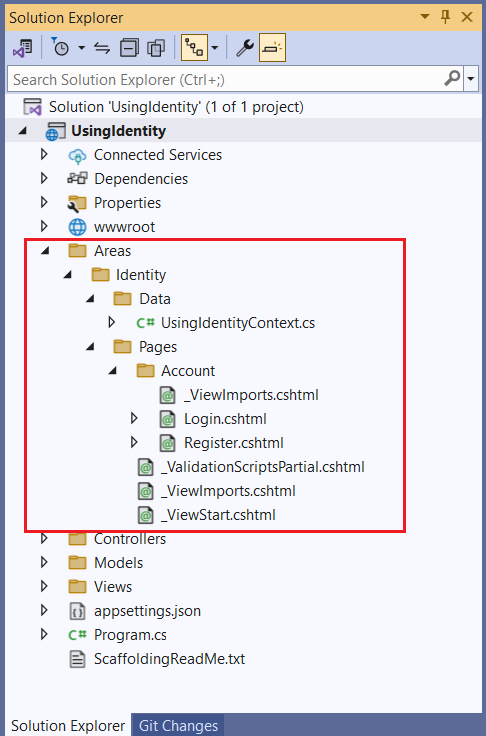
Task: Open the window position dropdown in title bar
Action: pyautogui.click(x=425, y=17)
